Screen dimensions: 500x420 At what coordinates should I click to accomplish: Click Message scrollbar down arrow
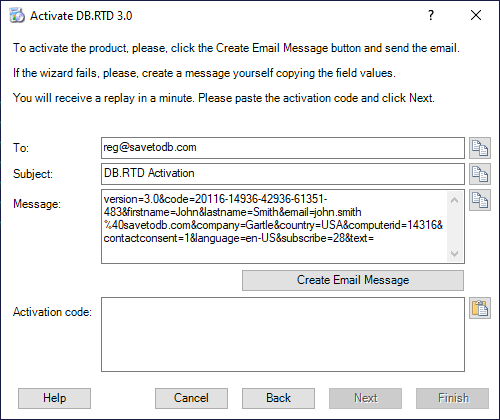pos(454,254)
